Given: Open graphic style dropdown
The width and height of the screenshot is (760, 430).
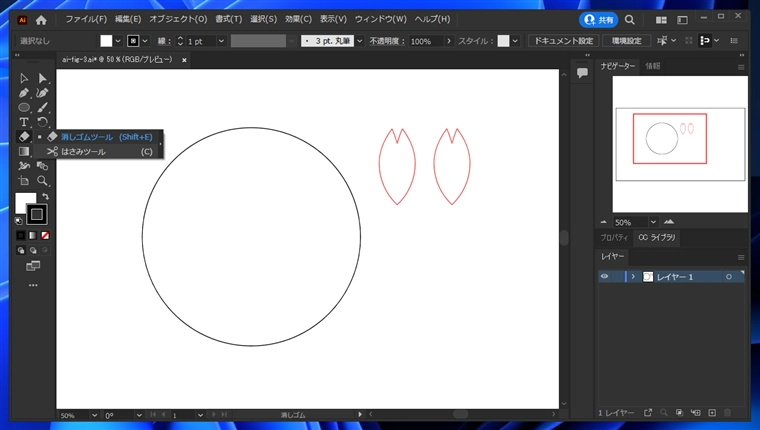Looking at the screenshot, I should click(x=515, y=41).
